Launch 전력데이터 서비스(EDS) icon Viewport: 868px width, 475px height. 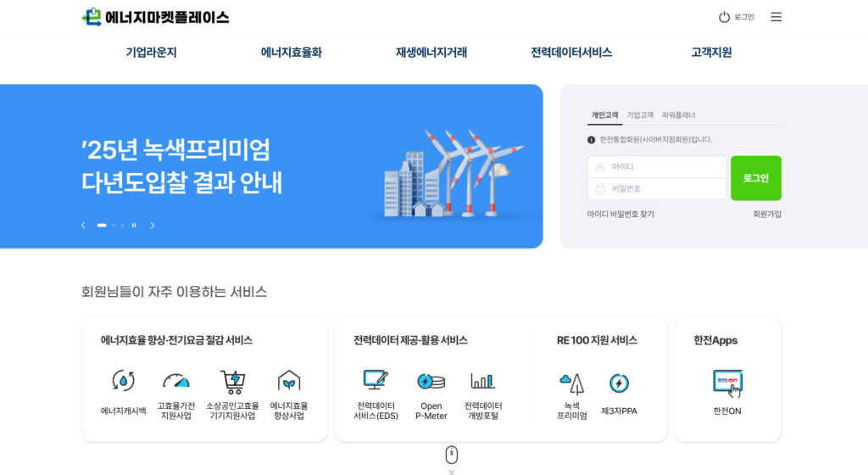pos(376,381)
